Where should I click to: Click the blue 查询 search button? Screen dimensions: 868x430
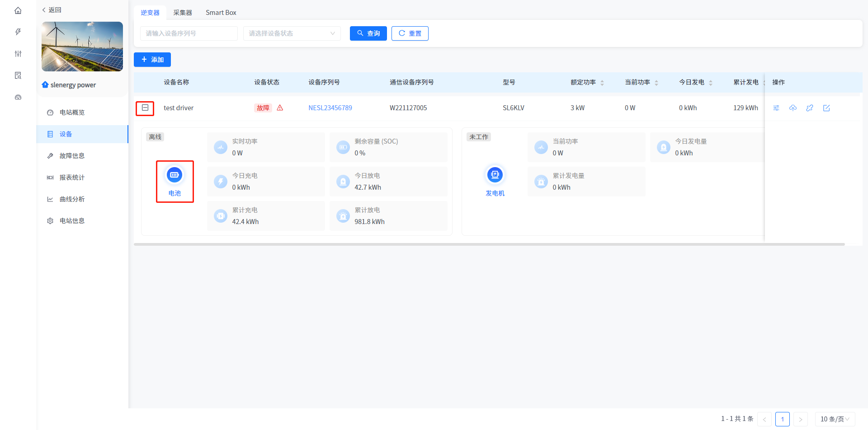[368, 33]
